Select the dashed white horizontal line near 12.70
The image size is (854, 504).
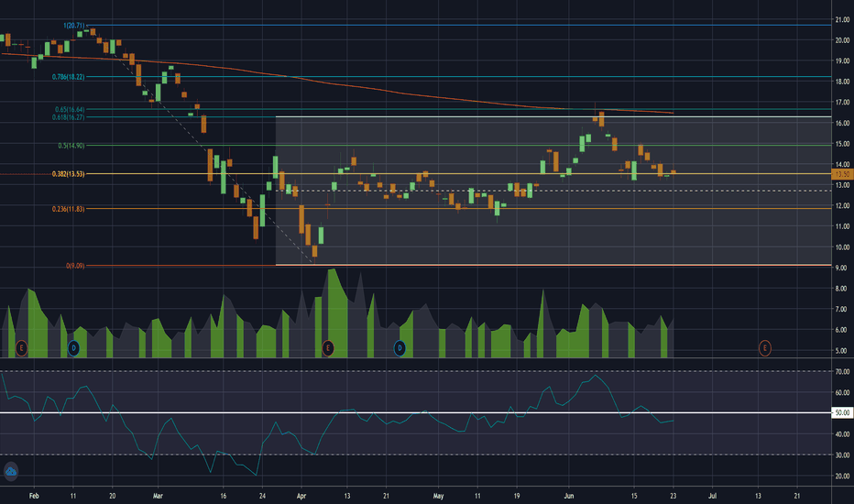click(x=553, y=191)
